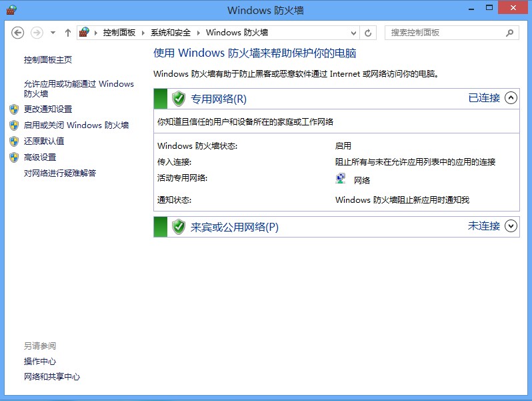Image resolution: width=532 pixels, height=401 pixels.
Task: Click the 传入连接 label
Action: pos(174,161)
